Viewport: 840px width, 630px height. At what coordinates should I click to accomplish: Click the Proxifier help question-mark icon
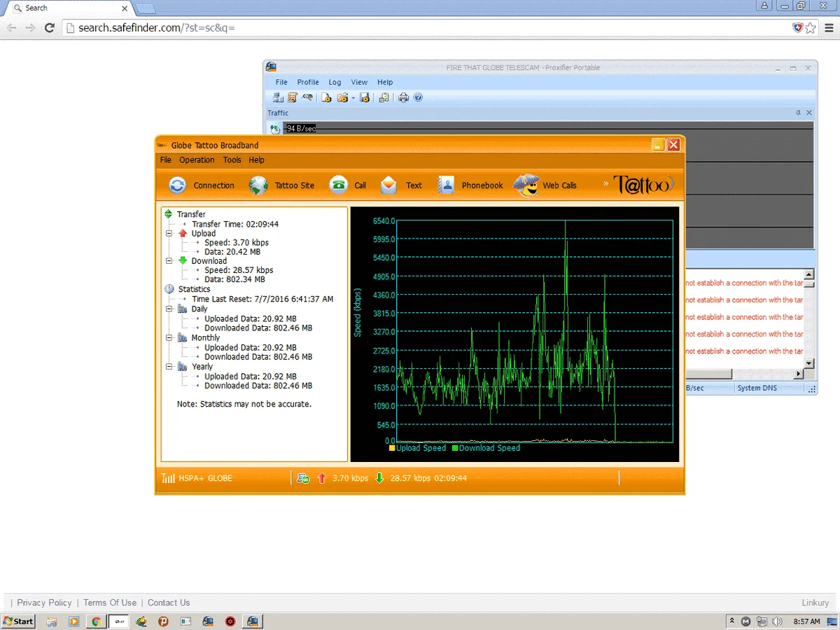tap(418, 97)
